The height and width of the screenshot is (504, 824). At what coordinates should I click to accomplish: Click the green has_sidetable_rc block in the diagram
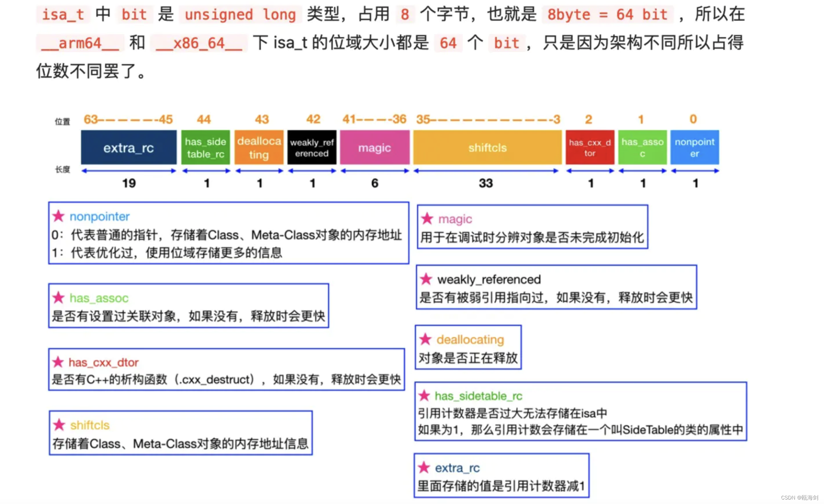click(x=205, y=147)
